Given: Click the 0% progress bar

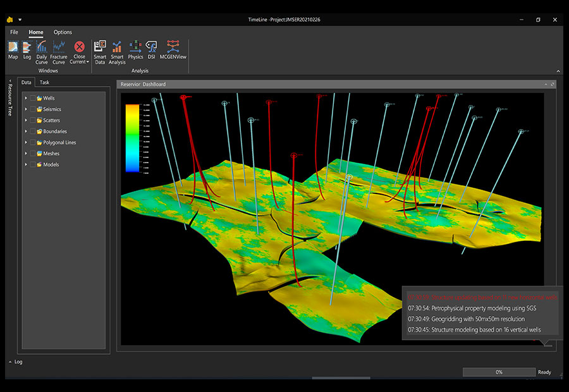Looking at the screenshot, I should (499, 372).
